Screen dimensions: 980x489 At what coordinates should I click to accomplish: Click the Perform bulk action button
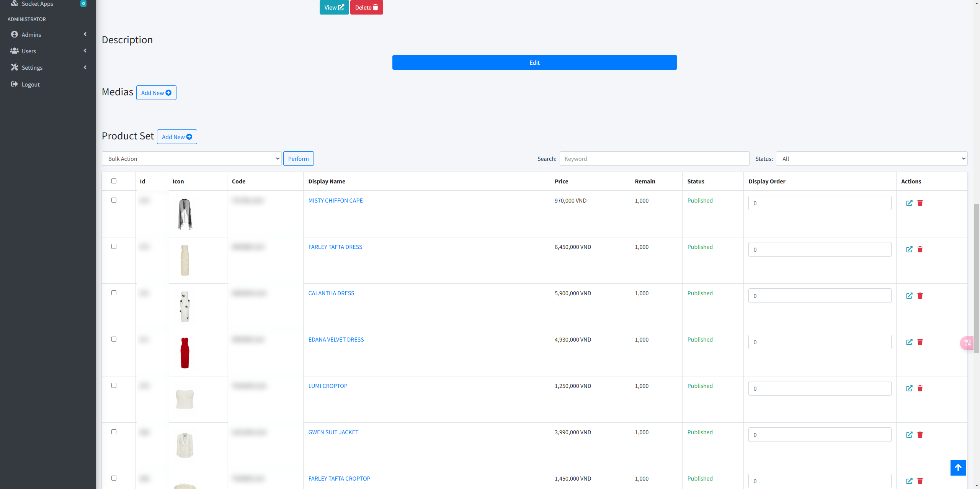tap(298, 159)
